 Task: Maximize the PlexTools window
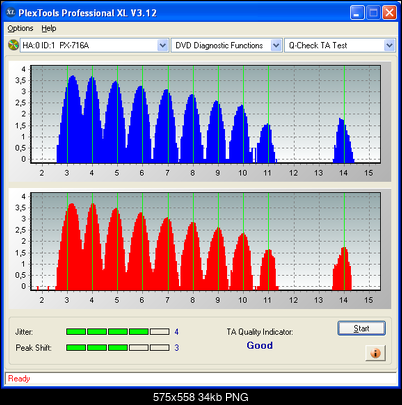click(373, 13)
